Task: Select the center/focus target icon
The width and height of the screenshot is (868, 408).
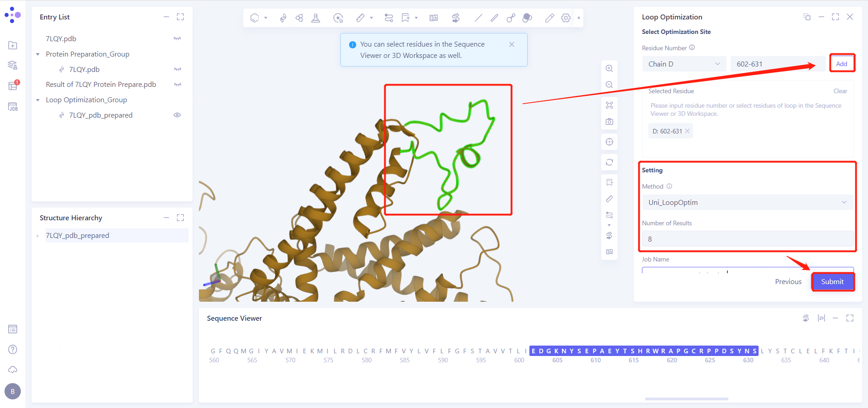Action: click(x=609, y=142)
